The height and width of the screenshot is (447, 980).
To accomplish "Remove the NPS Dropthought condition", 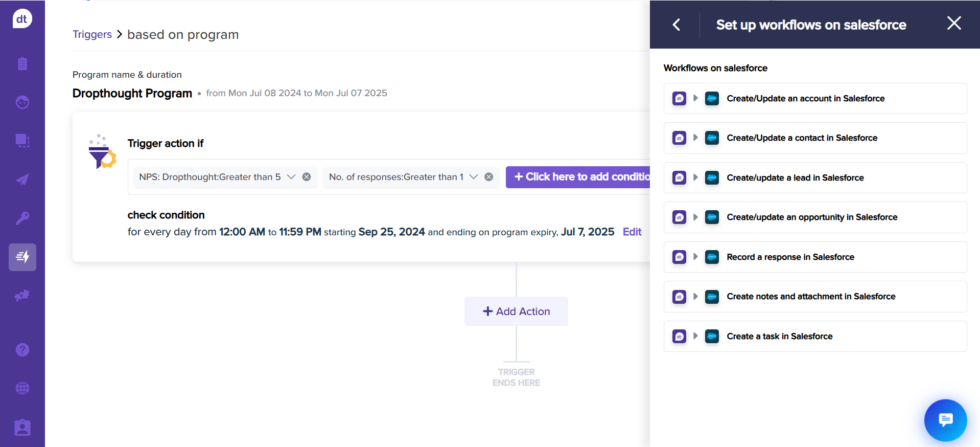I will (x=307, y=177).
